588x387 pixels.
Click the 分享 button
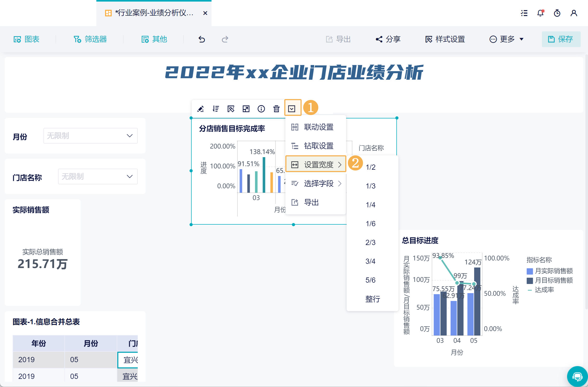(x=388, y=39)
